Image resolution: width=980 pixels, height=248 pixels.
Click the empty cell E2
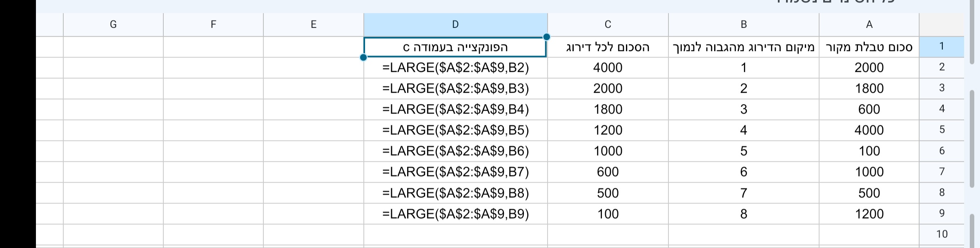point(314,67)
